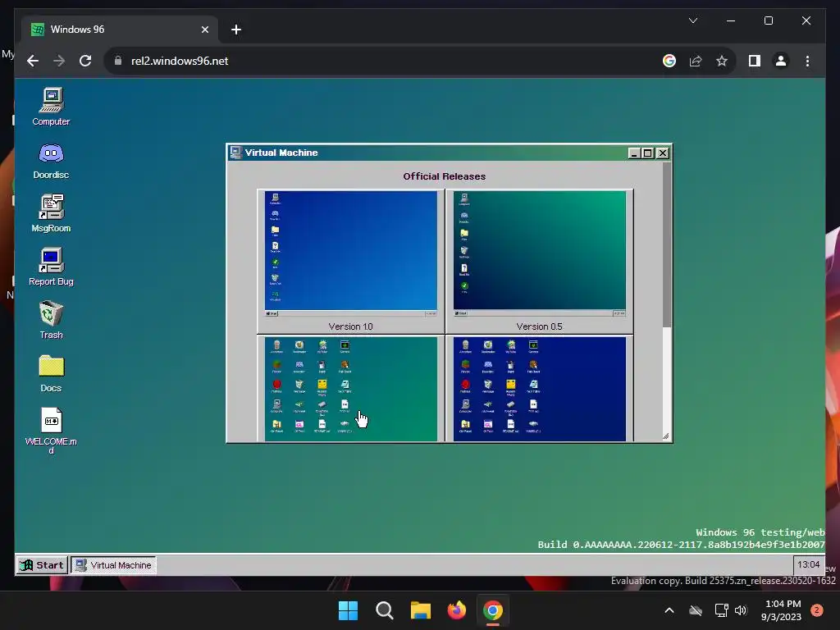Open Chrome profile menu

coord(781,61)
